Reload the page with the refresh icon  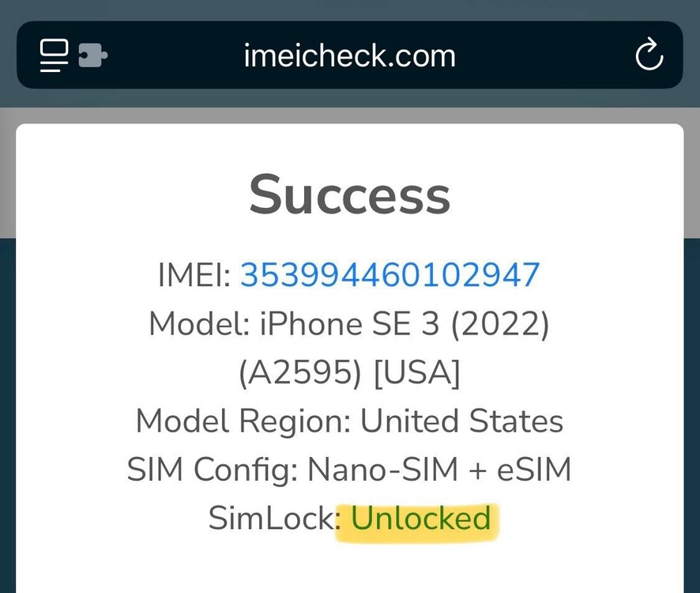coord(649,55)
